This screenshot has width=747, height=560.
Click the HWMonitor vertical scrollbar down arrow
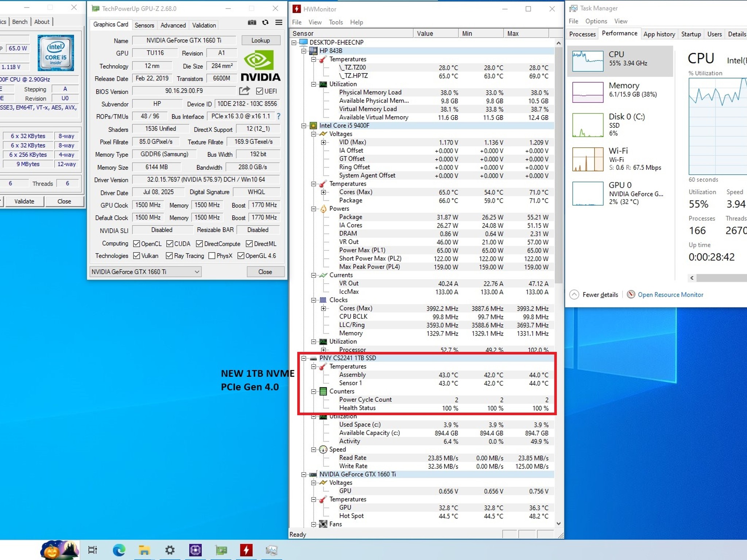click(x=558, y=524)
